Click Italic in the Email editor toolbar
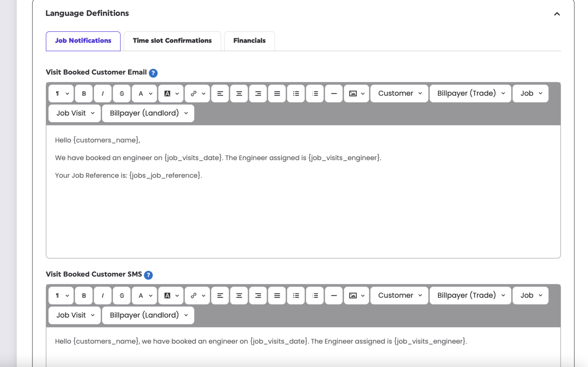The image size is (588, 367). coord(103,94)
